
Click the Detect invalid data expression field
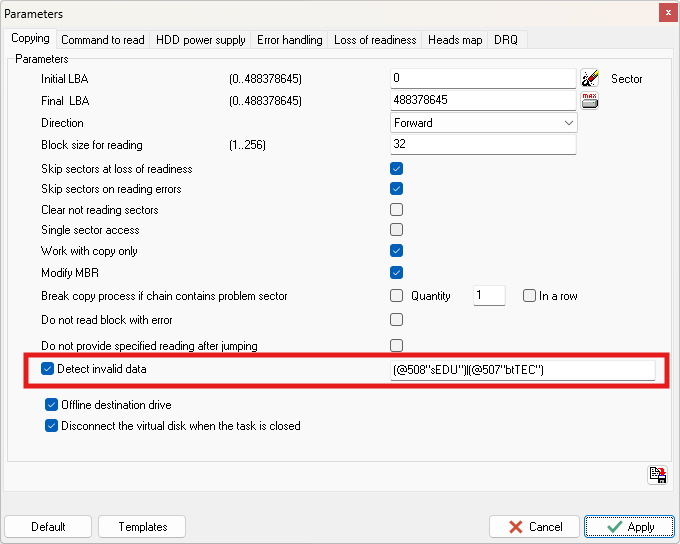click(522, 370)
